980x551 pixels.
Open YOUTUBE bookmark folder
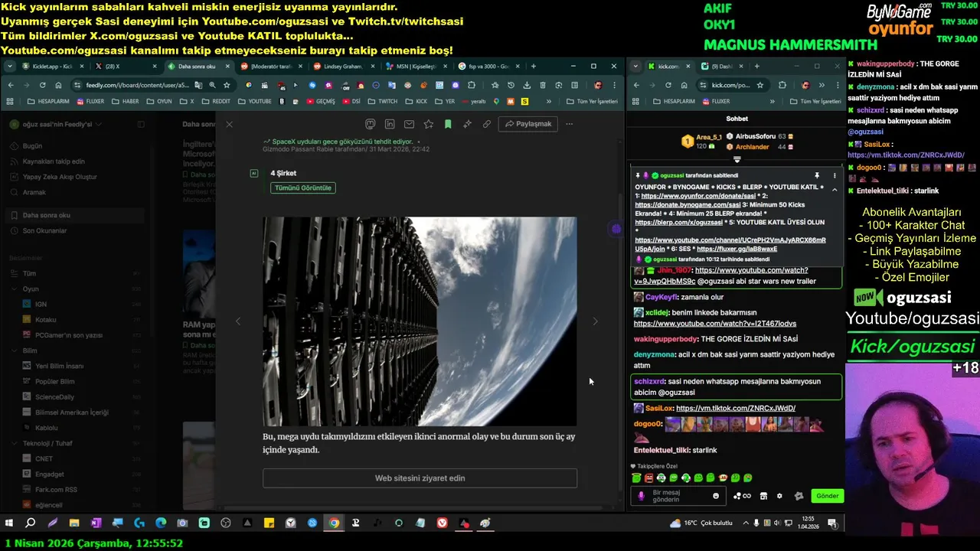coord(254,101)
